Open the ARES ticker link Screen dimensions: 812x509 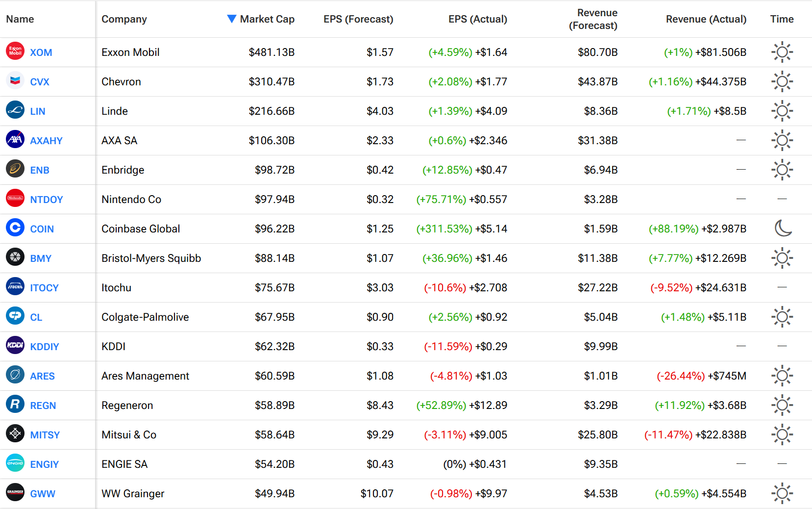point(42,376)
